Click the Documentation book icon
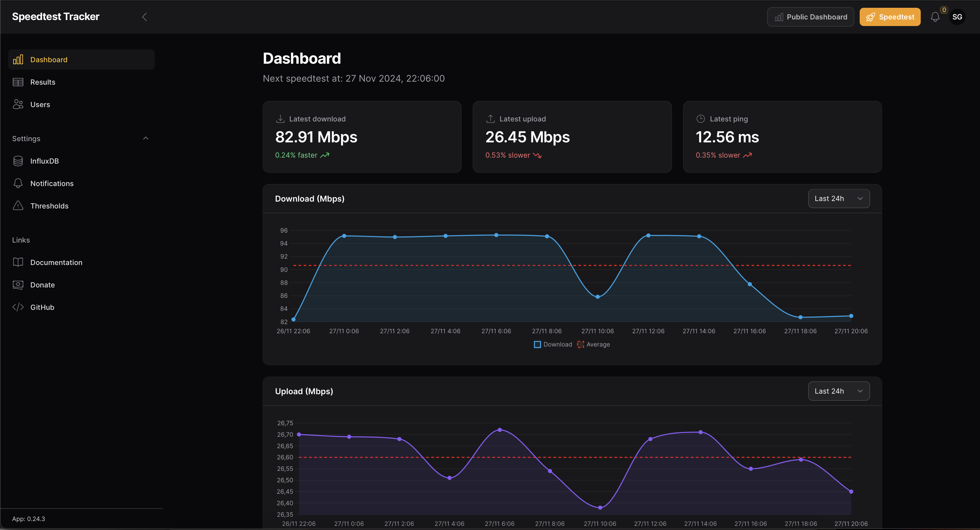Screen dimensions: 980x530 [18, 262]
